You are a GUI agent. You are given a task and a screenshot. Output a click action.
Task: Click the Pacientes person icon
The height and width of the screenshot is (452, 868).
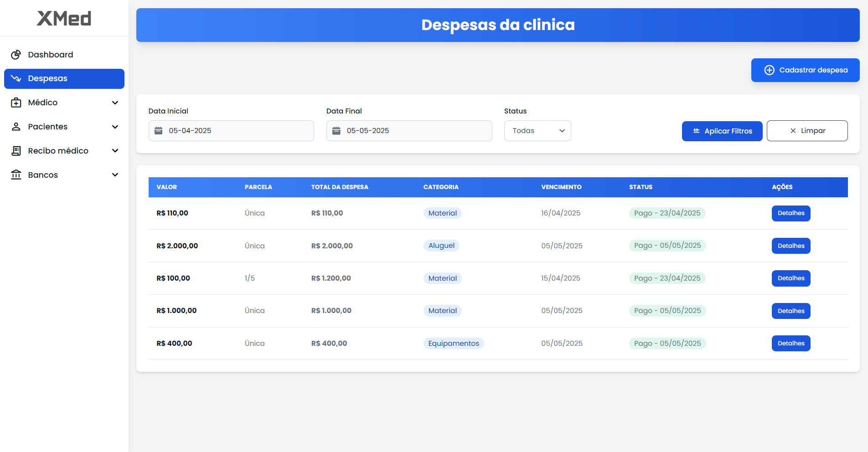click(16, 127)
